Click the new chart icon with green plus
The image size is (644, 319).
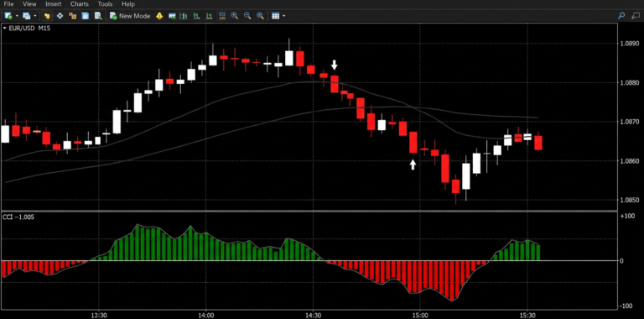click(x=8, y=16)
